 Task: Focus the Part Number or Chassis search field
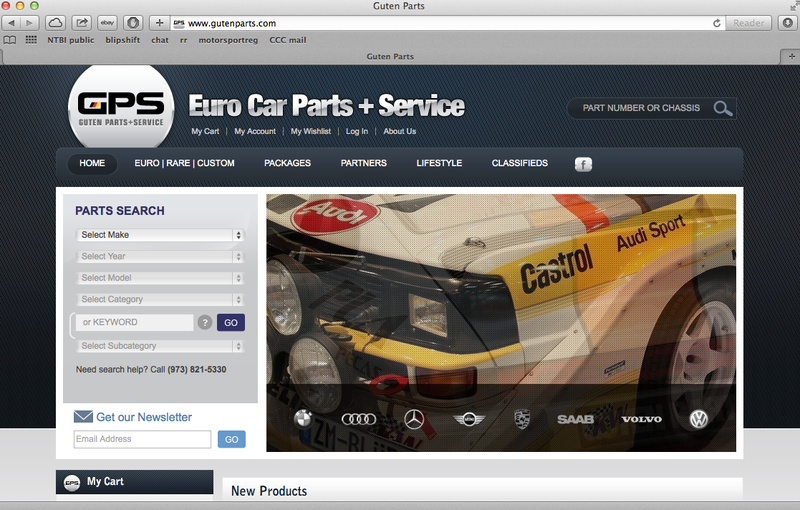tap(641, 108)
